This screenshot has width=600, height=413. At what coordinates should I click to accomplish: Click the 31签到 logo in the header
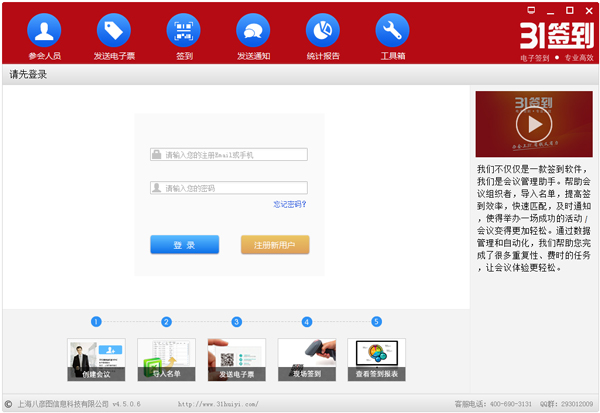[557, 36]
